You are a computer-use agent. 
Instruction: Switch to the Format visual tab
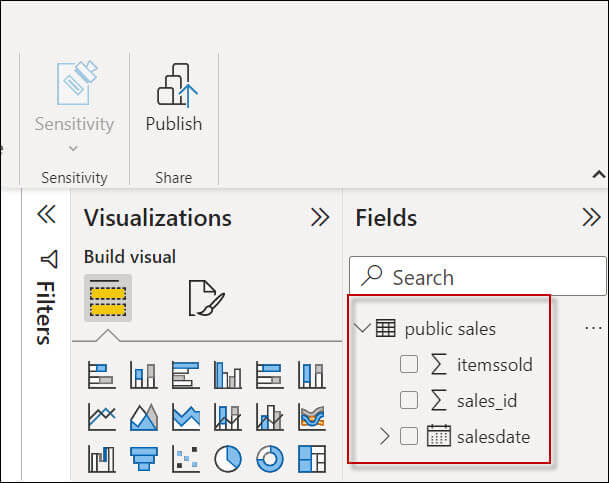click(x=206, y=298)
